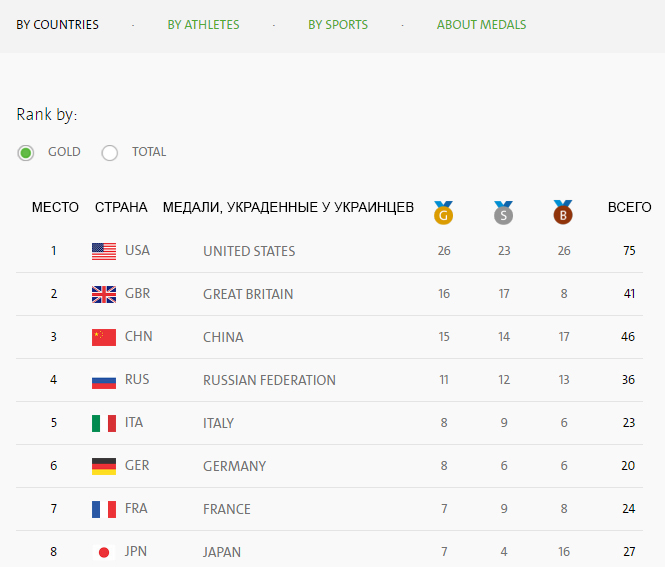The image size is (665, 567).
Task: Click the ВСЕГО total column header
Action: 629,208
